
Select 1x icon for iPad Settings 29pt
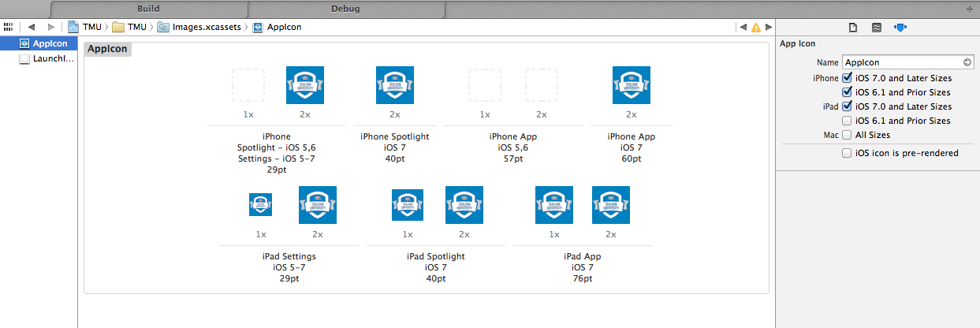(x=261, y=205)
